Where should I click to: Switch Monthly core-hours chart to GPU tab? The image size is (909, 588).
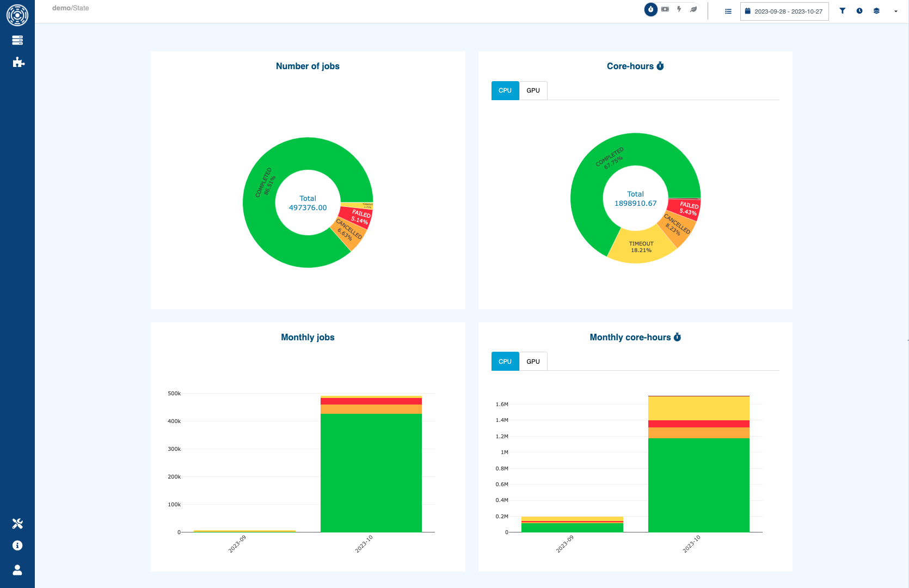point(533,362)
